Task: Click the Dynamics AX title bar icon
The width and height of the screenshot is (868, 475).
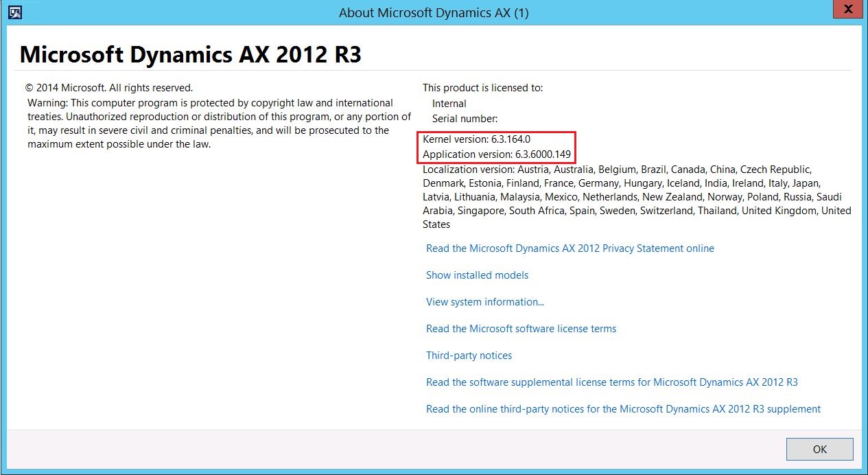Action: click(x=15, y=12)
